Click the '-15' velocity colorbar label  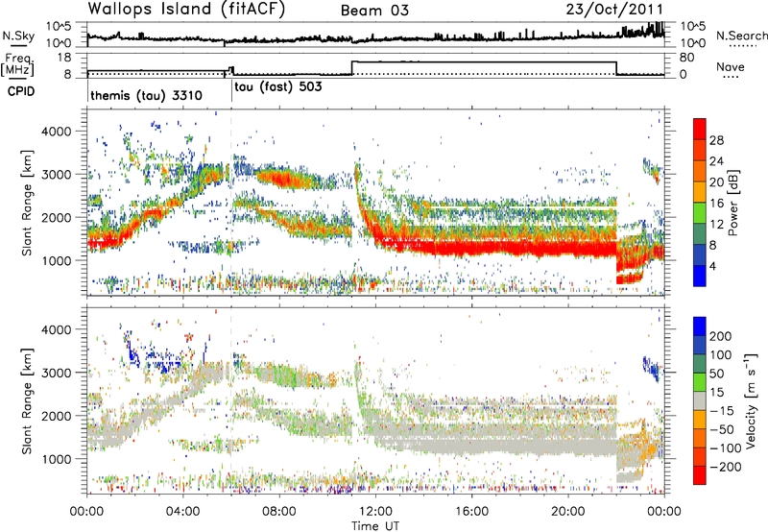(722, 410)
